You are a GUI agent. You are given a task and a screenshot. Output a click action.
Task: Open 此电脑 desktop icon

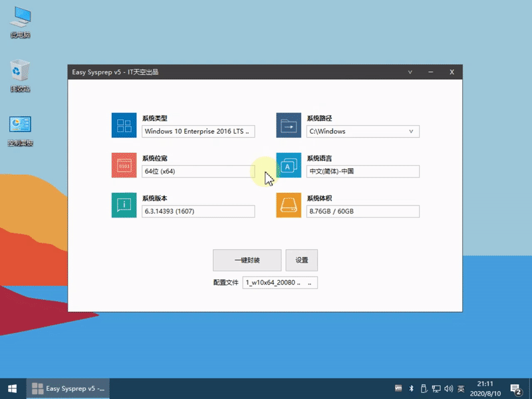(20, 20)
